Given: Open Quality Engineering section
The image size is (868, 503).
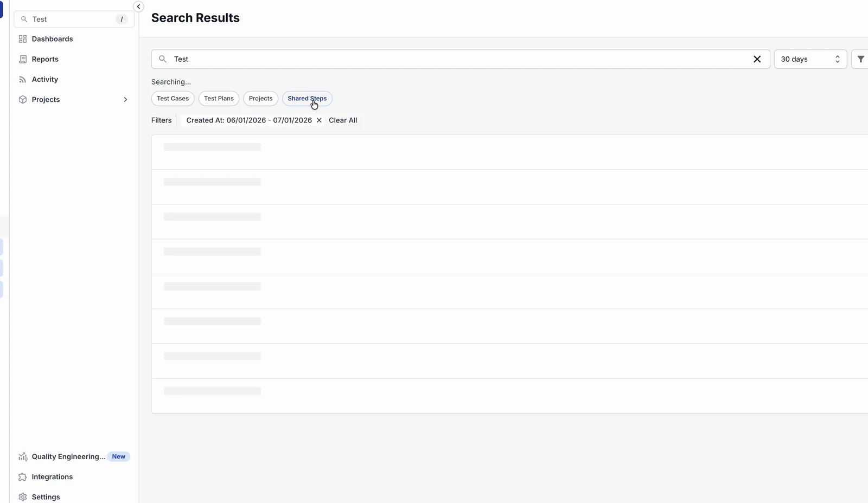Looking at the screenshot, I should coord(68,456).
